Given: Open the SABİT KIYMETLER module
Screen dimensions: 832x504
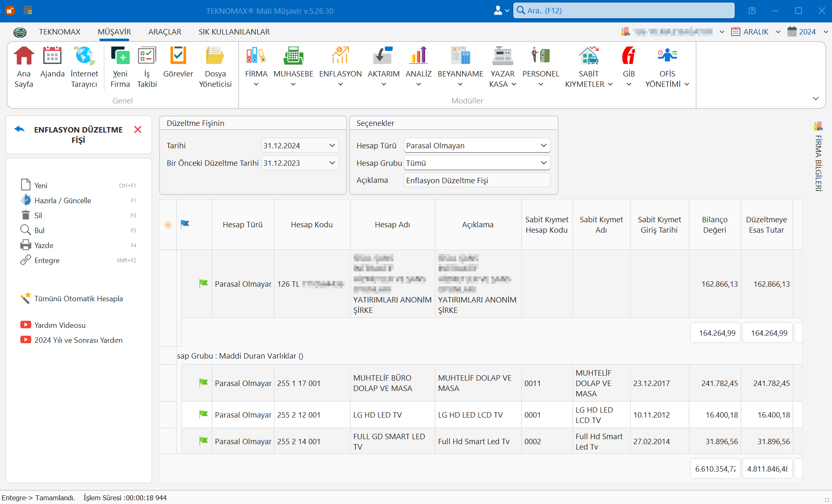Looking at the screenshot, I should [589, 67].
